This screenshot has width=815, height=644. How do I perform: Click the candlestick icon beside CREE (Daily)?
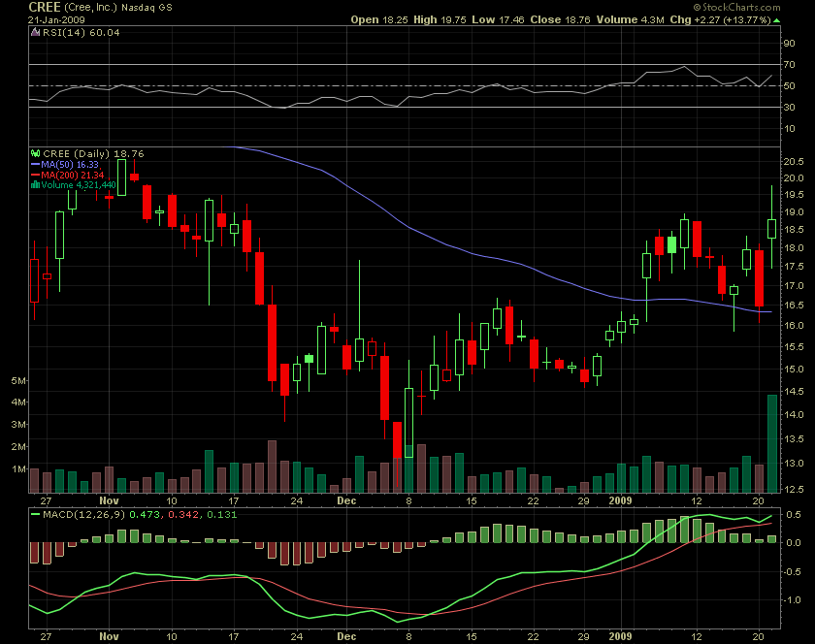coord(35,153)
